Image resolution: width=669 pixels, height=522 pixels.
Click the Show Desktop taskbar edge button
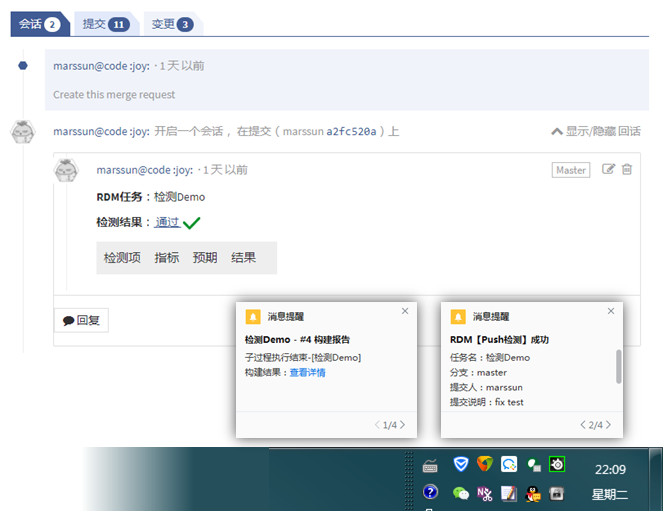(x=655, y=479)
